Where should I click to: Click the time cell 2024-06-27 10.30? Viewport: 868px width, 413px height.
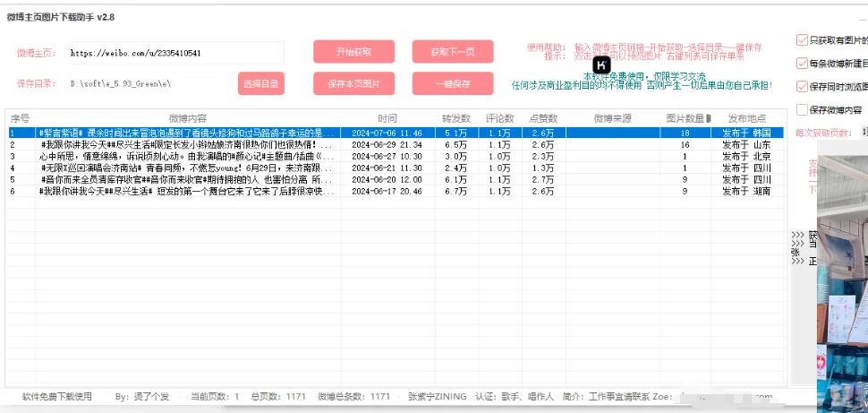click(387, 156)
